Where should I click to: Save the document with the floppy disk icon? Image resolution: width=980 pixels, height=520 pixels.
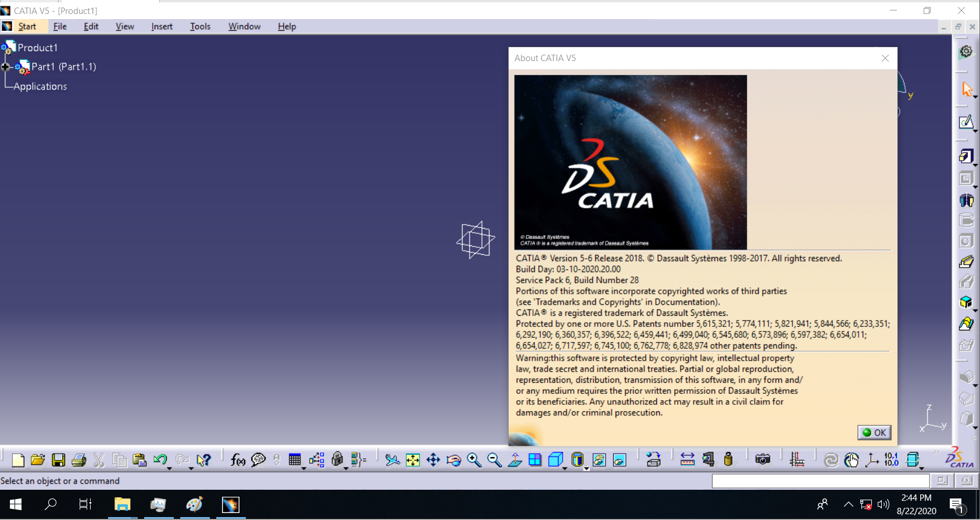click(x=58, y=460)
